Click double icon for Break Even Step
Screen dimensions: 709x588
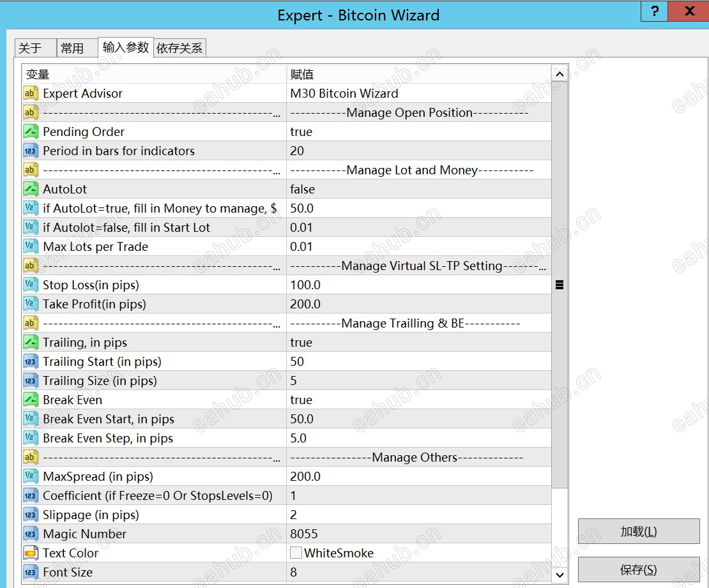30,438
